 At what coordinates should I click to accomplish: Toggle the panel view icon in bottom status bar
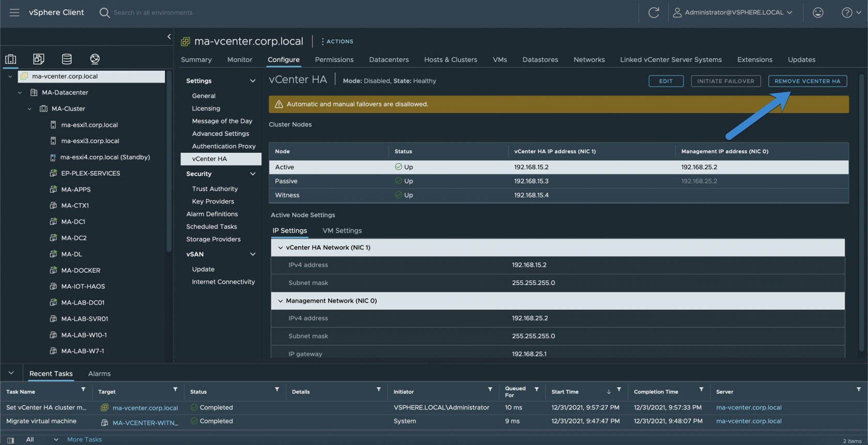(x=10, y=440)
